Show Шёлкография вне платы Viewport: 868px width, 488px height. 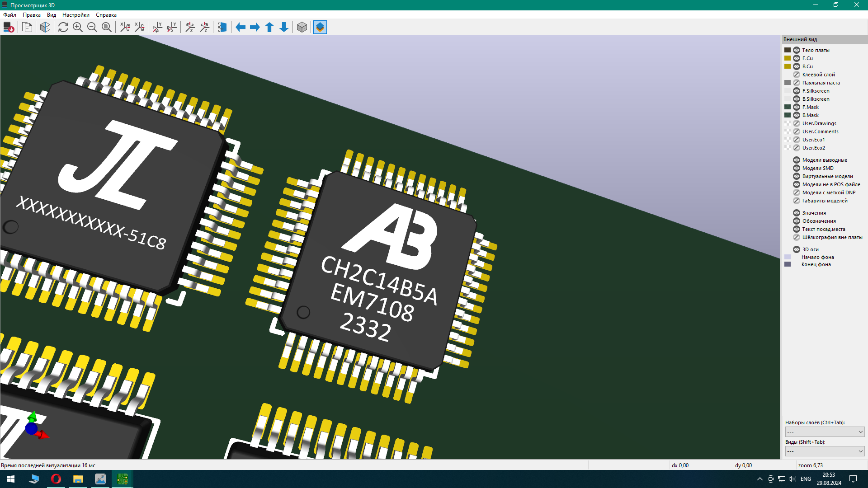(797, 237)
